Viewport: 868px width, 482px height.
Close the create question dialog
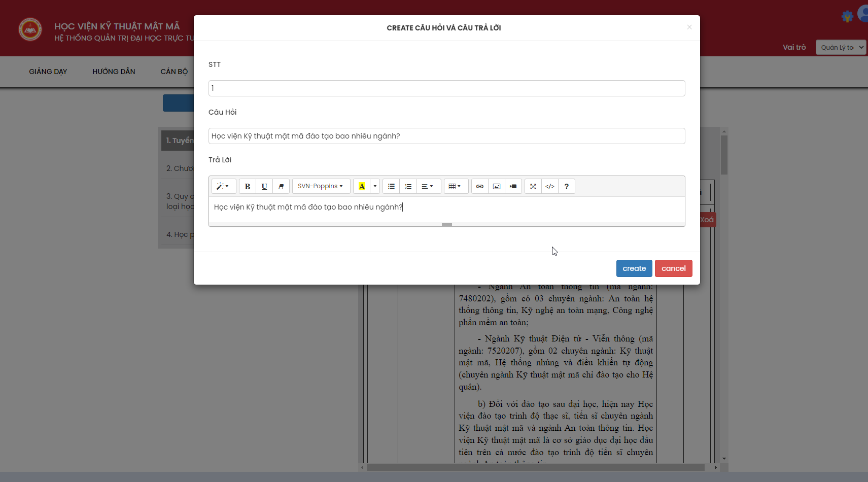coord(689,27)
